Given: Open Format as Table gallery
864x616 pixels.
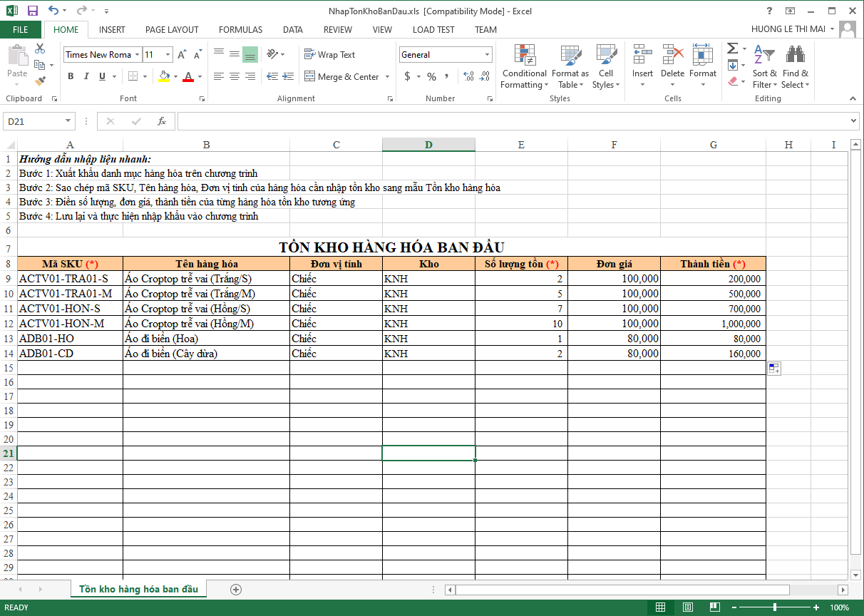Looking at the screenshot, I should pos(570,67).
